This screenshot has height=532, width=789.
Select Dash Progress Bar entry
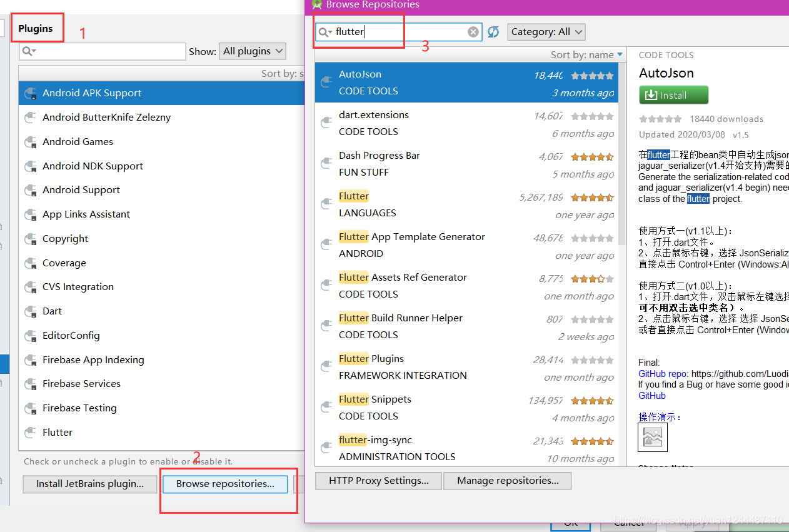pos(466,164)
